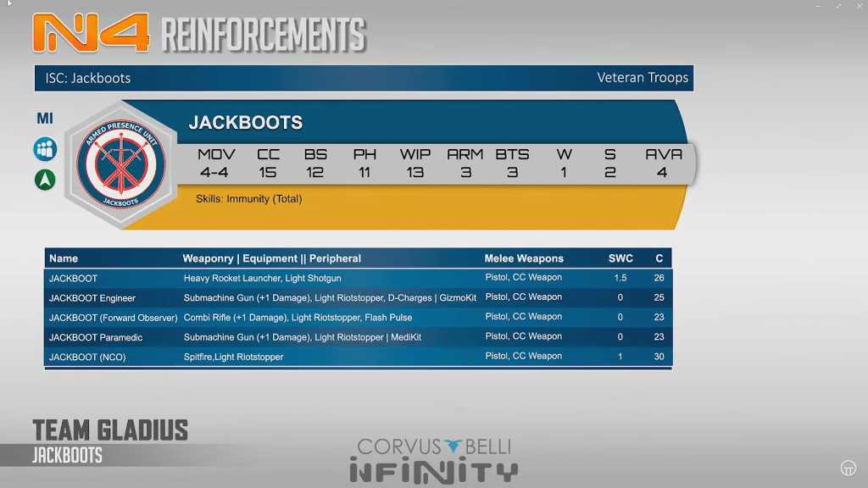
Task: Select the JACKBOOT Paramedic profile row
Action: tap(357, 337)
